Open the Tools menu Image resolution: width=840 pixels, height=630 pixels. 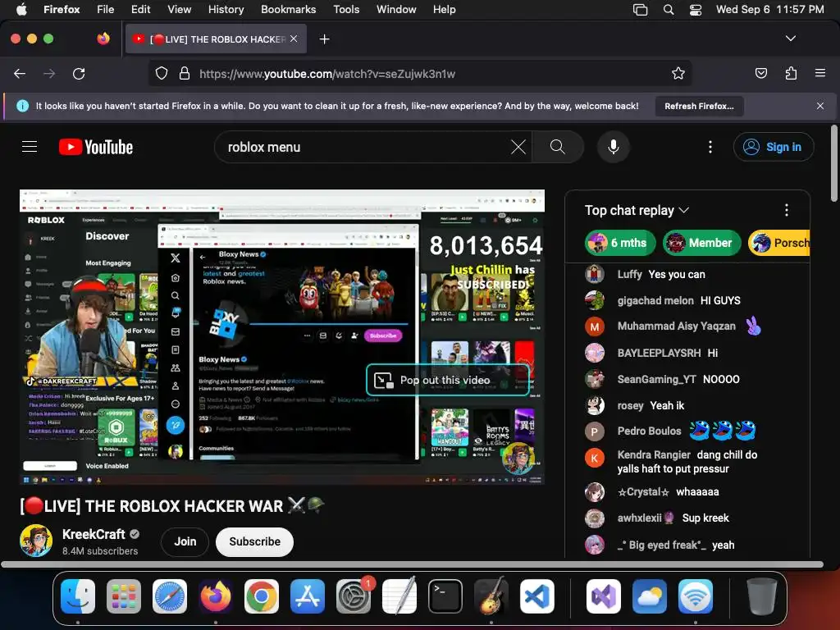pos(346,10)
